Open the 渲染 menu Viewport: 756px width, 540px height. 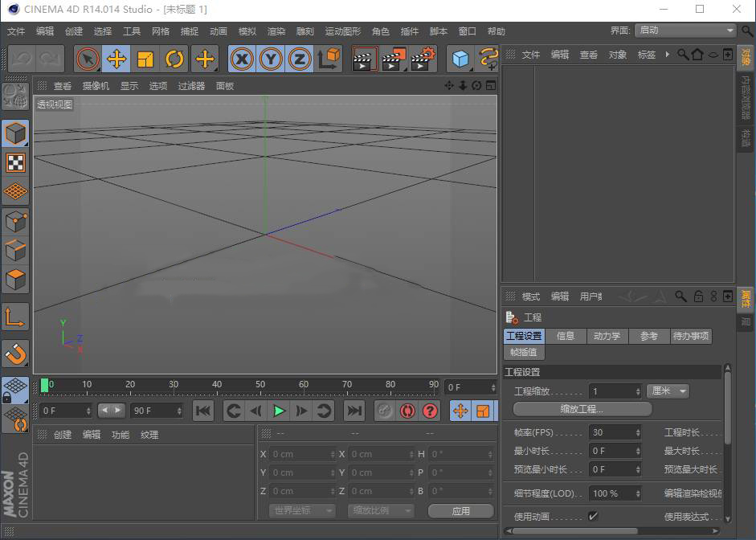click(276, 31)
